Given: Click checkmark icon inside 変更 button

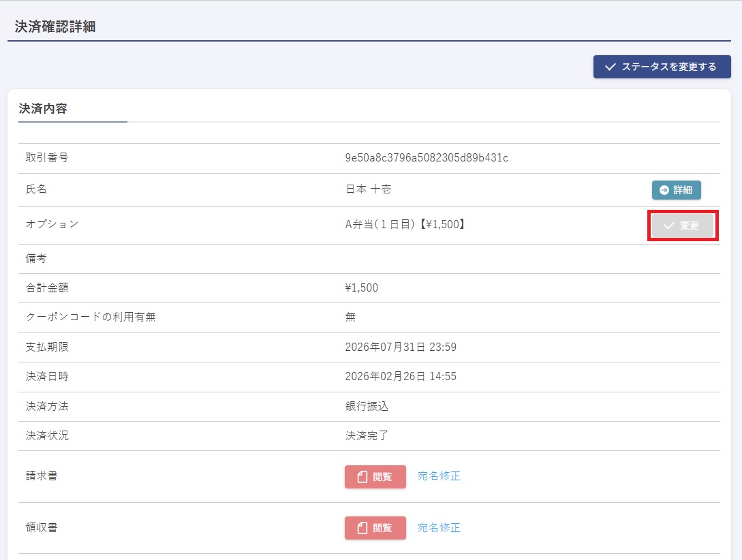Looking at the screenshot, I should [x=668, y=225].
